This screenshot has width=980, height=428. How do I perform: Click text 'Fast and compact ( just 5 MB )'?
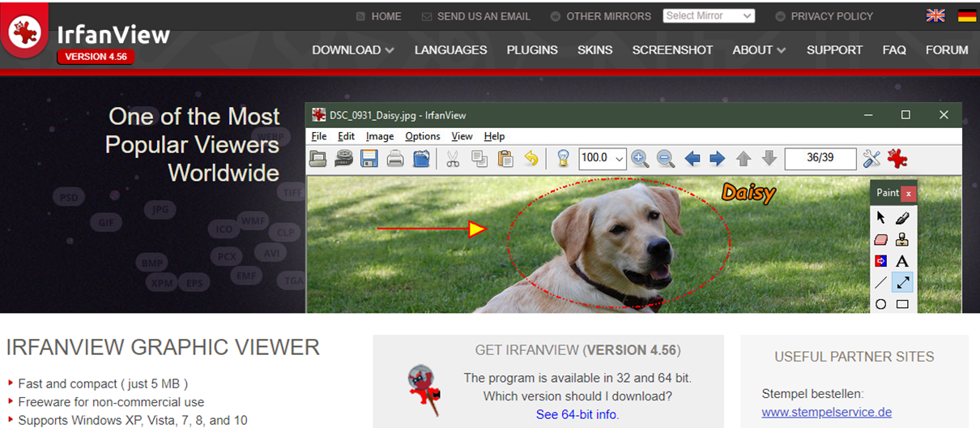(103, 383)
